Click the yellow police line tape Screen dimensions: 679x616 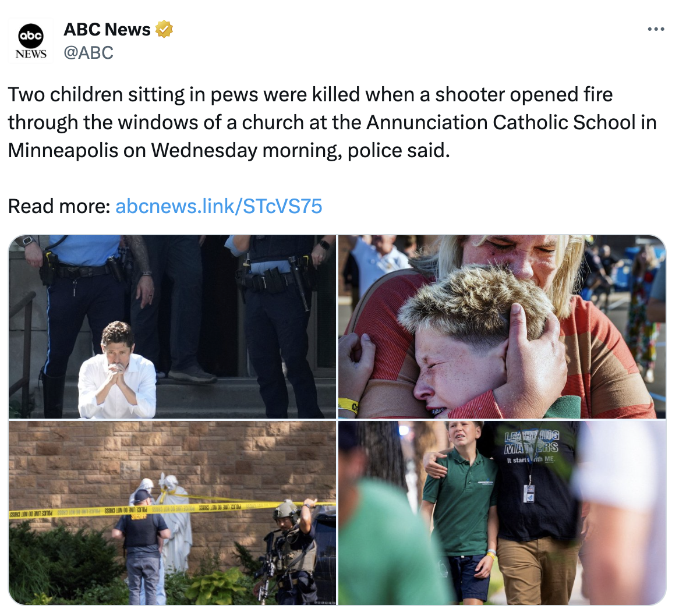[x=172, y=509]
